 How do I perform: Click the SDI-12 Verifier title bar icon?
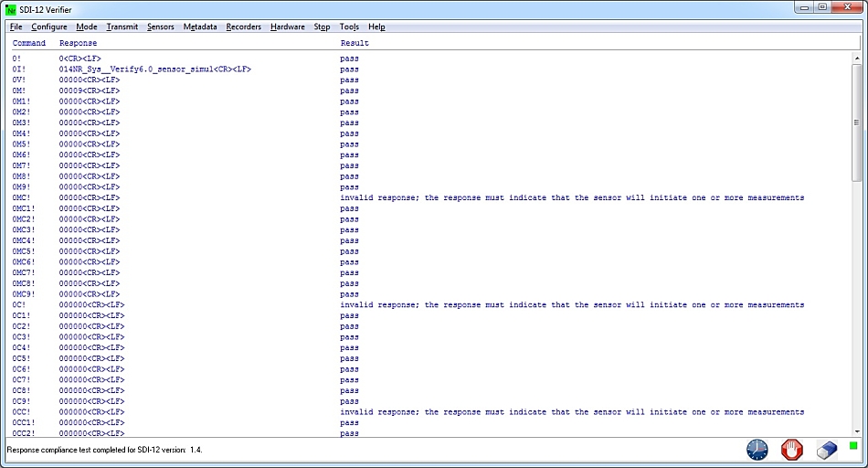[x=11, y=10]
